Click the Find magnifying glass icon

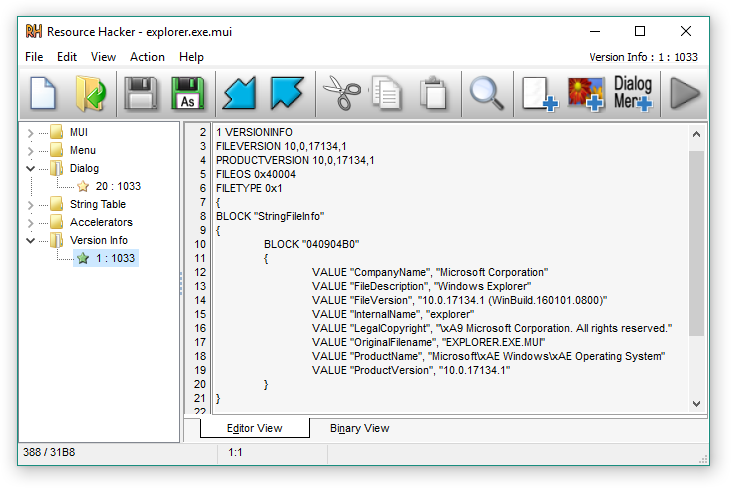[487, 94]
